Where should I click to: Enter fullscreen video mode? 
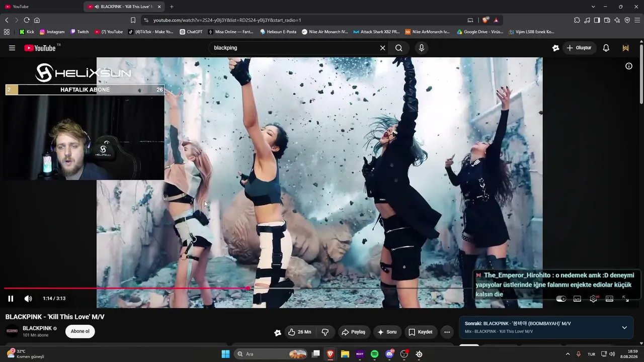625,299
